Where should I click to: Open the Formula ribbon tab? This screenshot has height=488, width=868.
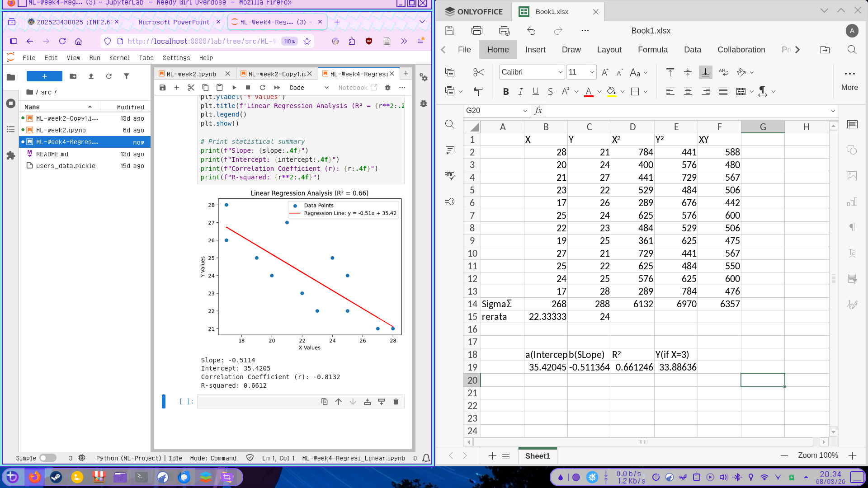[x=652, y=50]
